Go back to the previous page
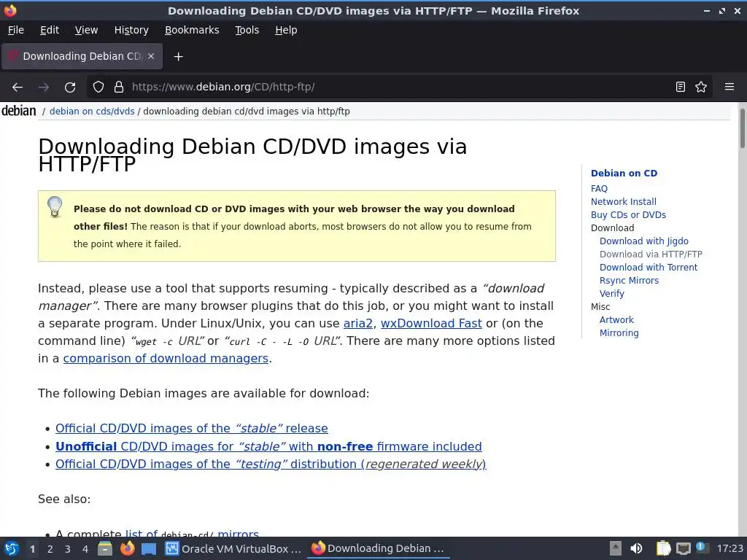Screen dimensions: 747x560 pyautogui.click(x=18, y=87)
